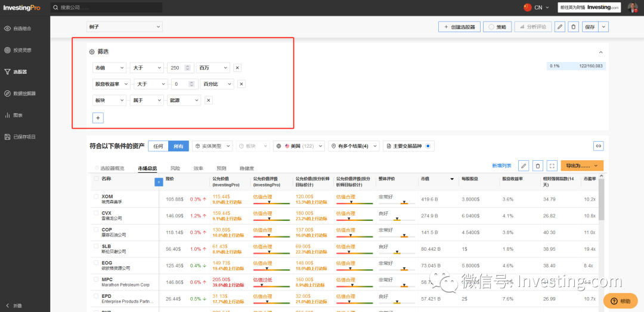Screen dimensions: 644x312
Task: Open the 选股器 screener sidebar item
Action: pyautogui.click(x=16, y=71)
